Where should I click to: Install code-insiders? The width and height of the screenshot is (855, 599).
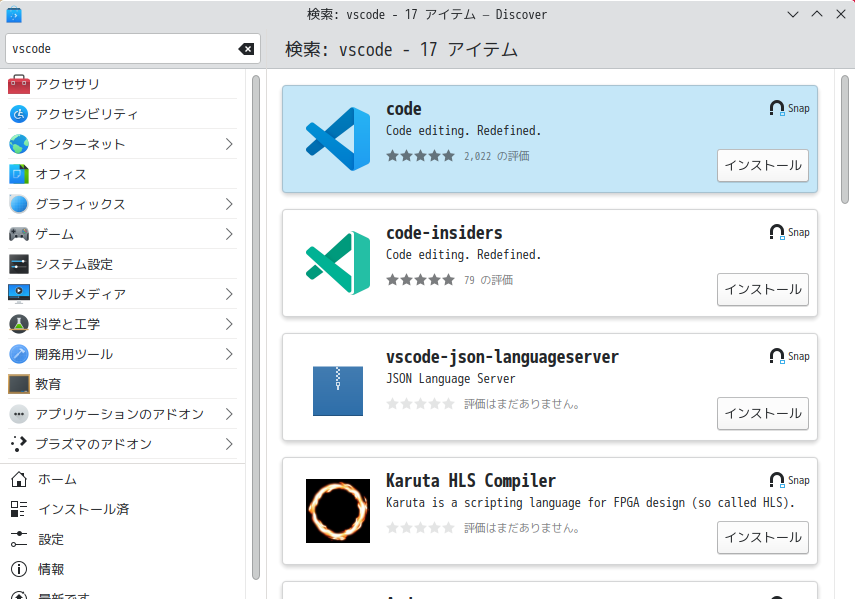pyautogui.click(x=762, y=289)
